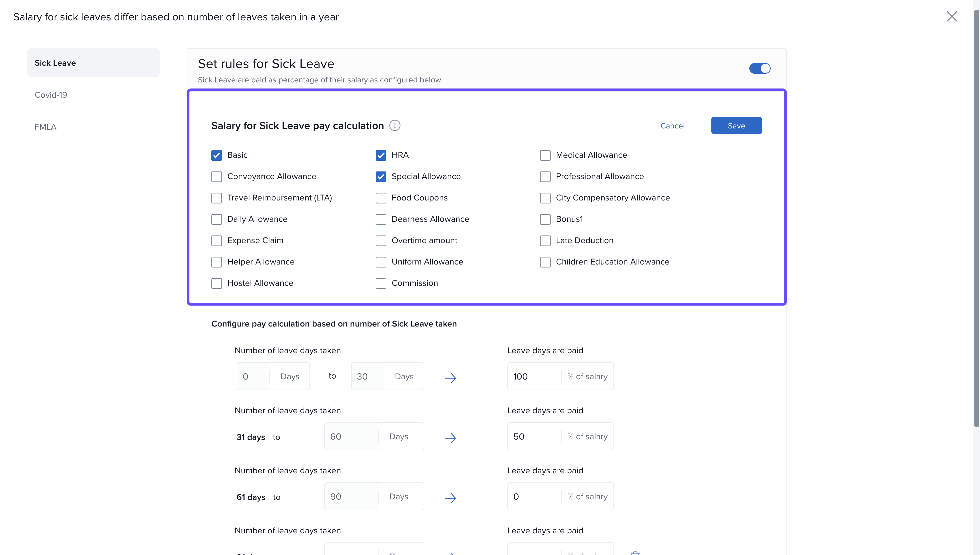Click the info icon beside pay calculation heading
980x555 pixels.
(x=395, y=125)
